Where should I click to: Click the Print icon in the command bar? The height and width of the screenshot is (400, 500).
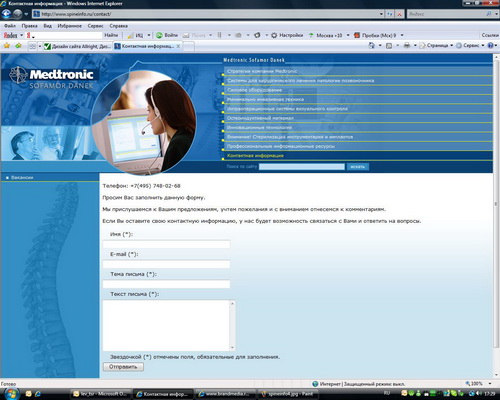(x=407, y=45)
